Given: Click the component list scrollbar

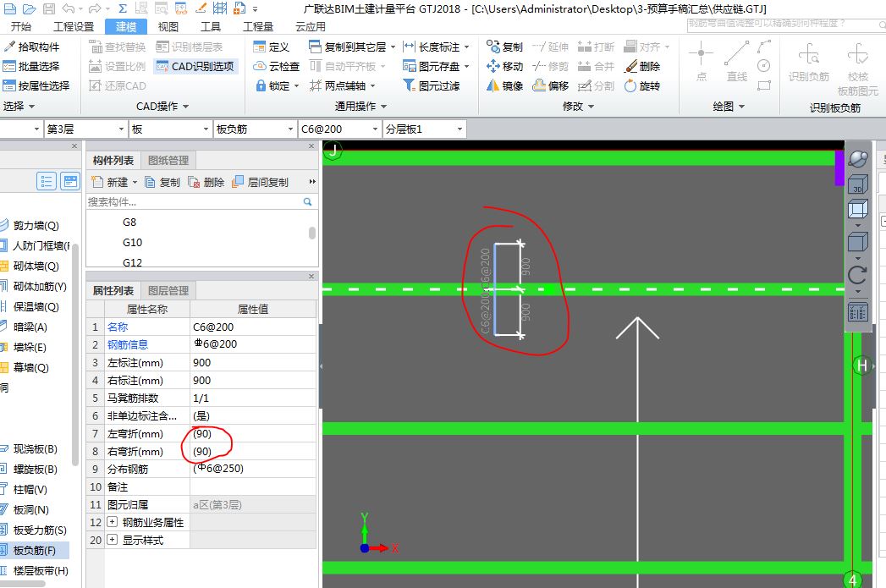Looking at the screenshot, I should (312, 232).
